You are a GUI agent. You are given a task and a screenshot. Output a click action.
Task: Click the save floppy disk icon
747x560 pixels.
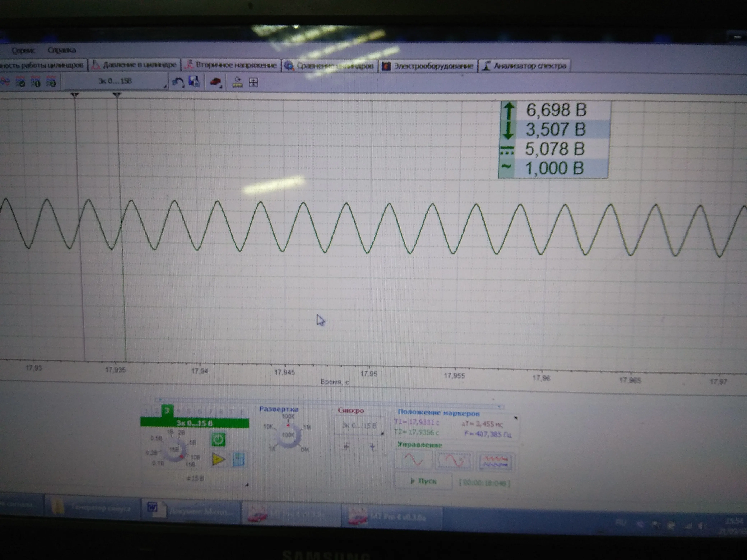tap(194, 82)
